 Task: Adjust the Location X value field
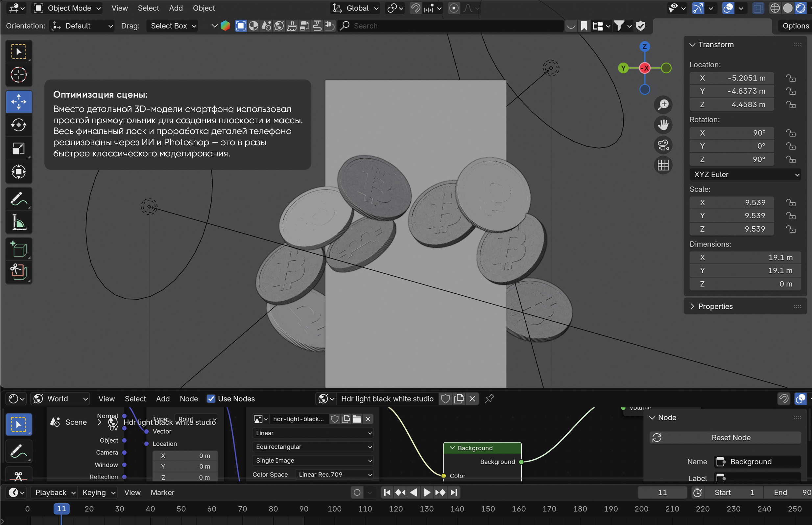(x=731, y=78)
